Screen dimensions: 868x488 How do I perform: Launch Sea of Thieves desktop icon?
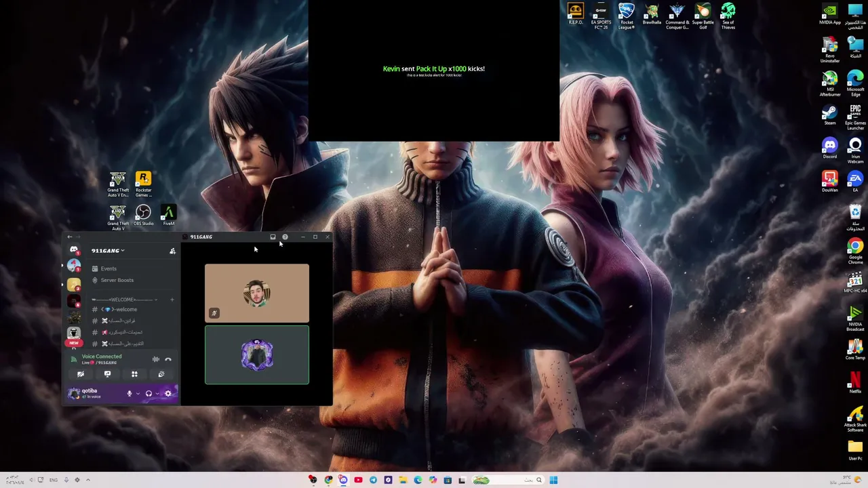(x=728, y=16)
